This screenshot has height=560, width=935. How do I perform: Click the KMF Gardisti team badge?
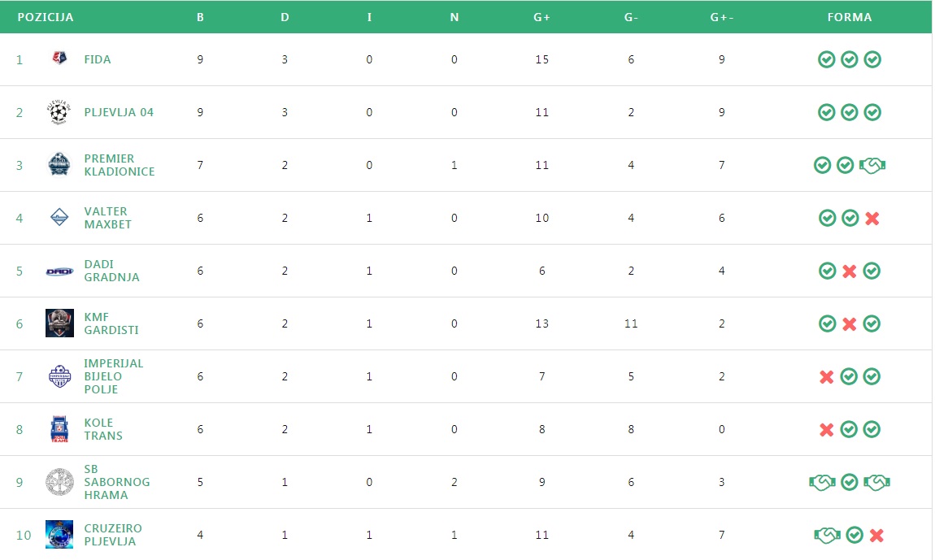59,323
